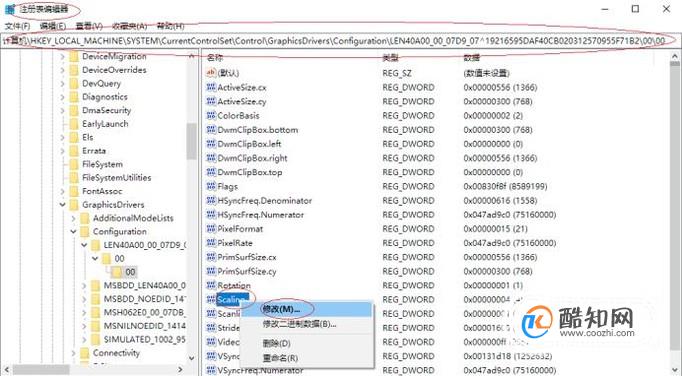Click the HSyncFreq.Numerator value icon
The image size is (682, 376).
211,215
